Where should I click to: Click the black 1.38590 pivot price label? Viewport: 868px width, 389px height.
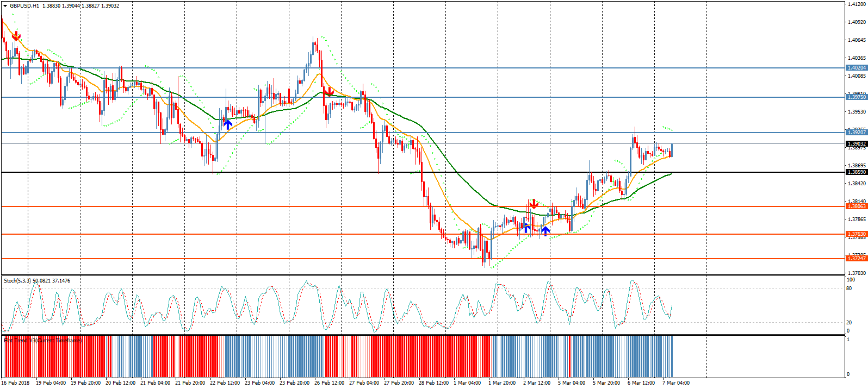click(x=856, y=172)
